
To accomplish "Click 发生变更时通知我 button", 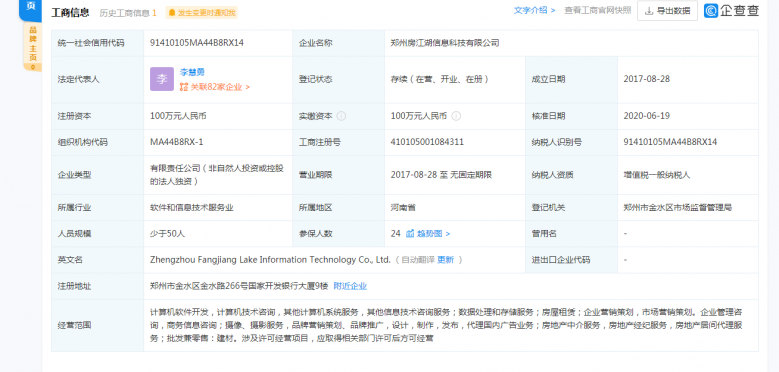I will pos(202,13).
